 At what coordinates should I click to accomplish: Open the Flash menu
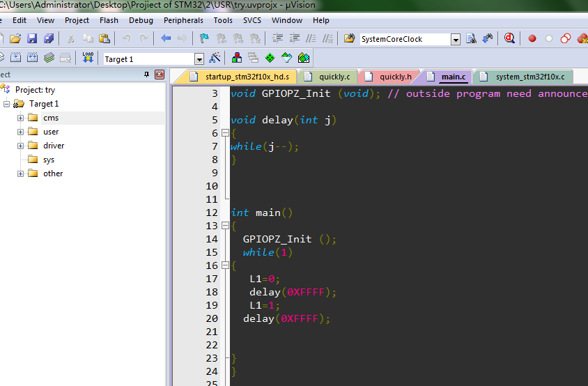109,20
